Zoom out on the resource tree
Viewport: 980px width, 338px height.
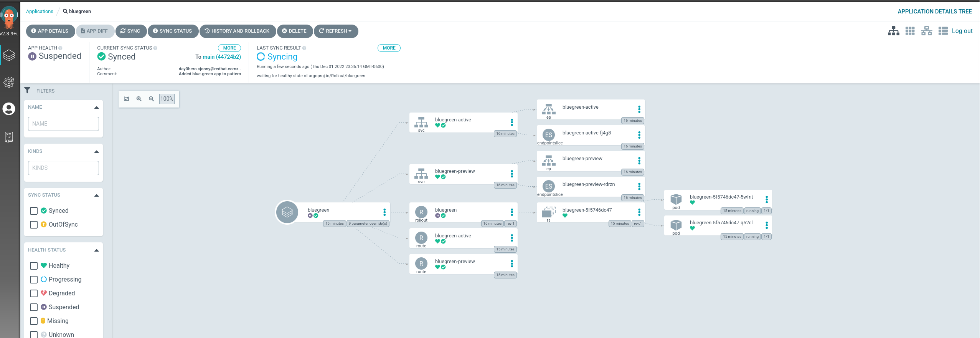(152, 99)
